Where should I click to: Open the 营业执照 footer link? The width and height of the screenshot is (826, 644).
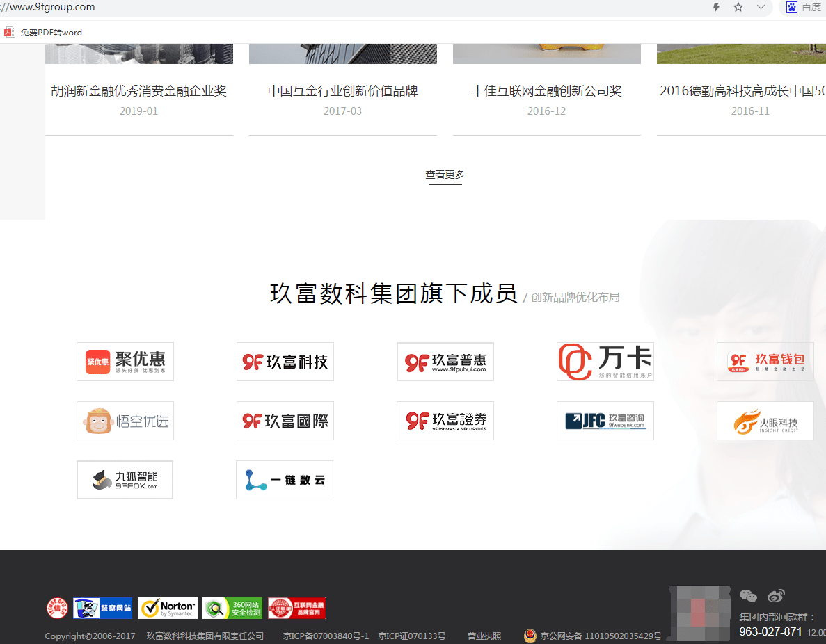(484, 636)
